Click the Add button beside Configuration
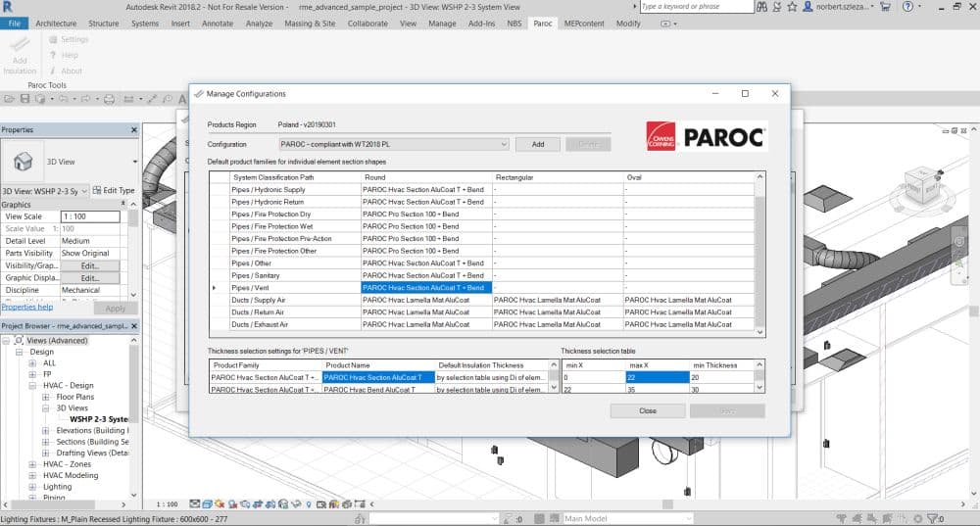Screen dimensions: 980x526 pos(538,144)
